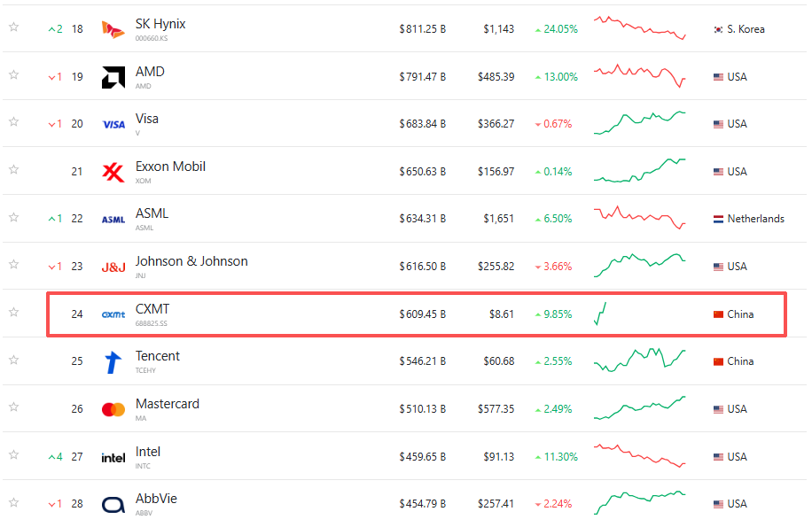Viewport: 812px width, 527px height.
Task: View the SK Hynix price sparkline chart
Action: pos(639,28)
